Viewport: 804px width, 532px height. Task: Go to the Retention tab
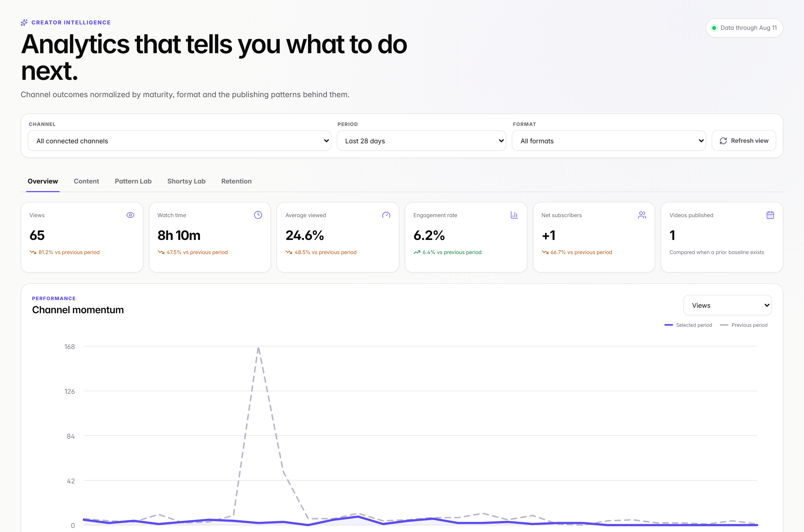pyautogui.click(x=236, y=181)
